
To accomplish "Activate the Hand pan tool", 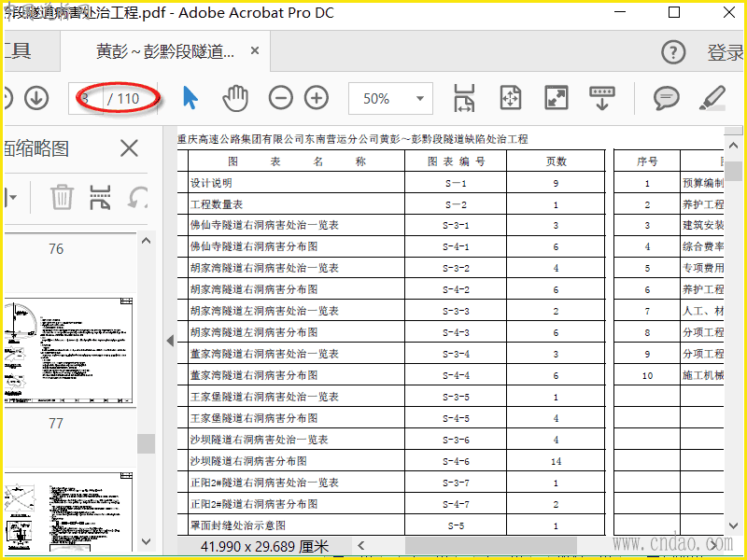I will tap(235, 98).
